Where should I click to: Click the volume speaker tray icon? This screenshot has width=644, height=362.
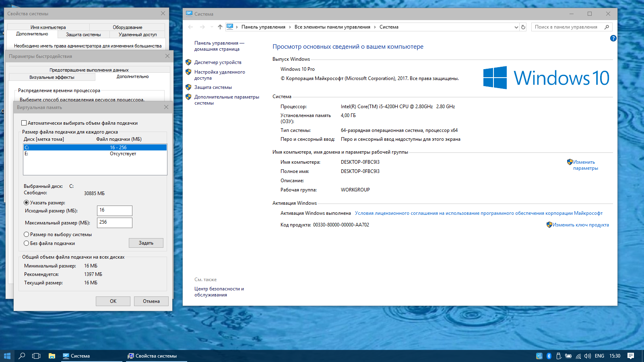coord(588,356)
